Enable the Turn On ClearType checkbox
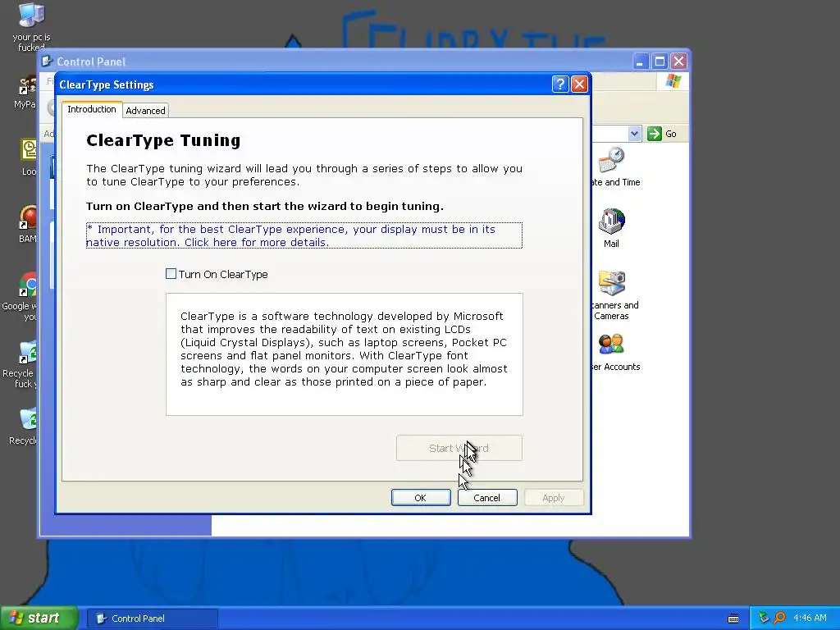The image size is (840, 630). click(x=171, y=274)
